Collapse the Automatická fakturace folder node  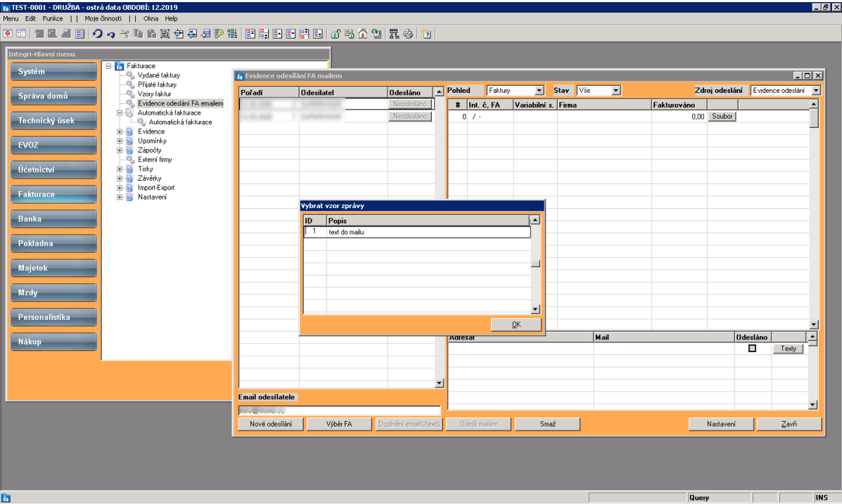120,112
